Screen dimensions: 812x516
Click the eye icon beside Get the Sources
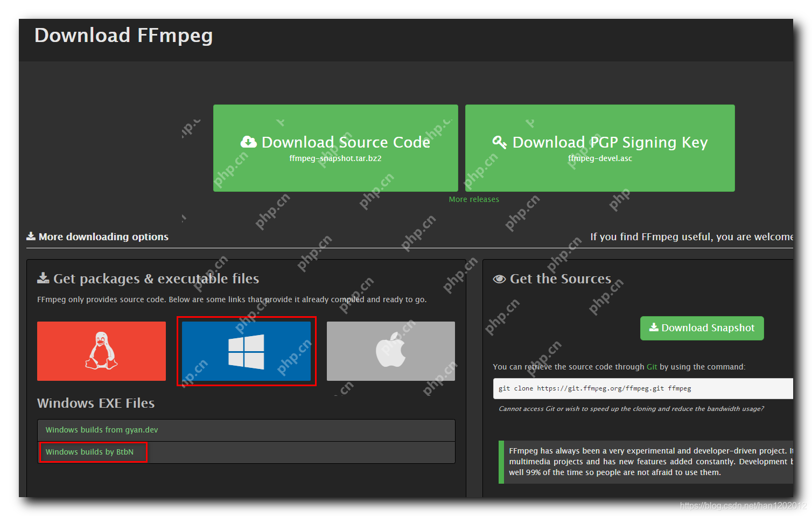499,278
